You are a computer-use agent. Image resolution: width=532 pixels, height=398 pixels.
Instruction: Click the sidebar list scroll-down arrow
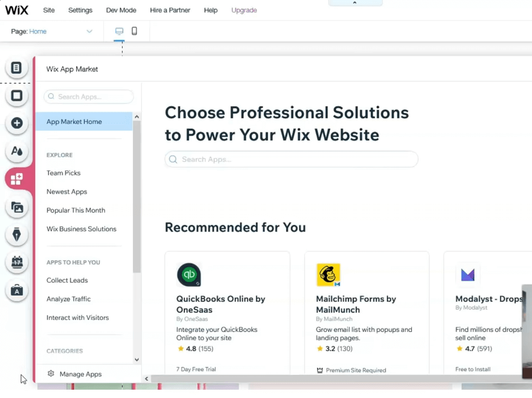pos(137,360)
